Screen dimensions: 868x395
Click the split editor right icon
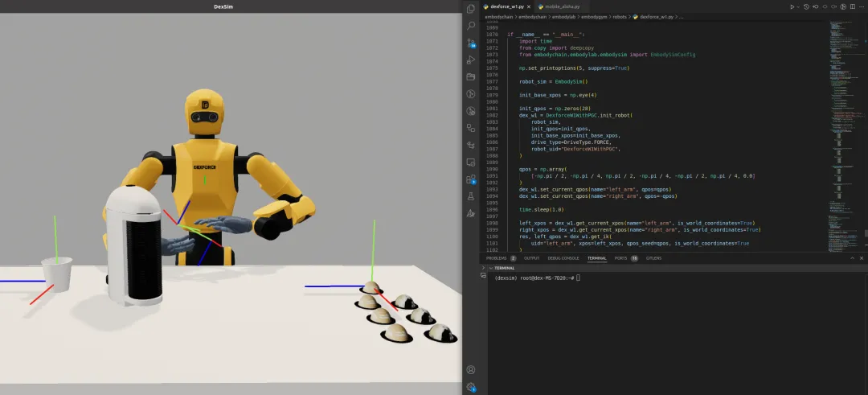coord(853,6)
